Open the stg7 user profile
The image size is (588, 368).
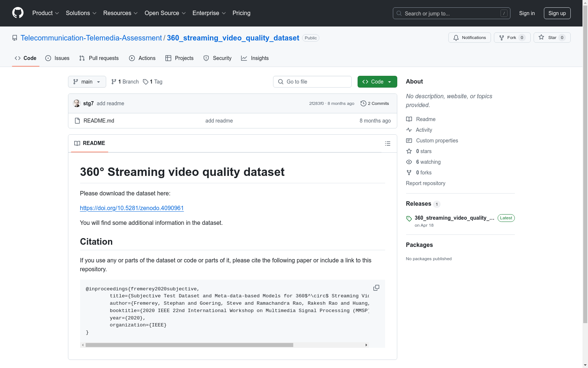[89, 103]
